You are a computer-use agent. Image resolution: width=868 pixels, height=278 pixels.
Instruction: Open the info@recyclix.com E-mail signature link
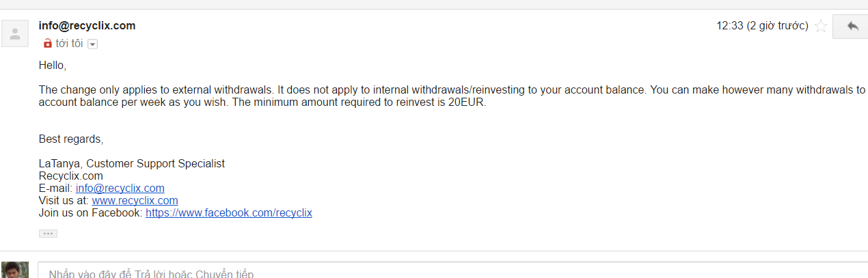pos(120,189)
